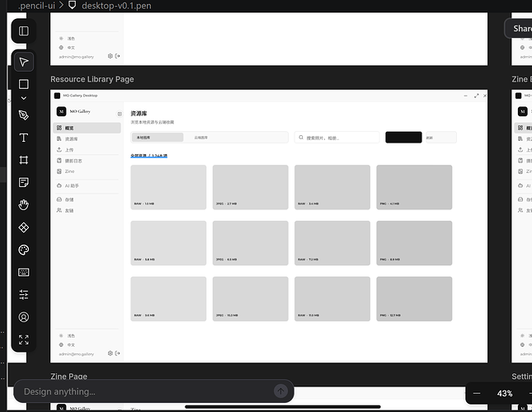
Task: Click the send arrow in prompt box
Action: (x=280, y=391)
